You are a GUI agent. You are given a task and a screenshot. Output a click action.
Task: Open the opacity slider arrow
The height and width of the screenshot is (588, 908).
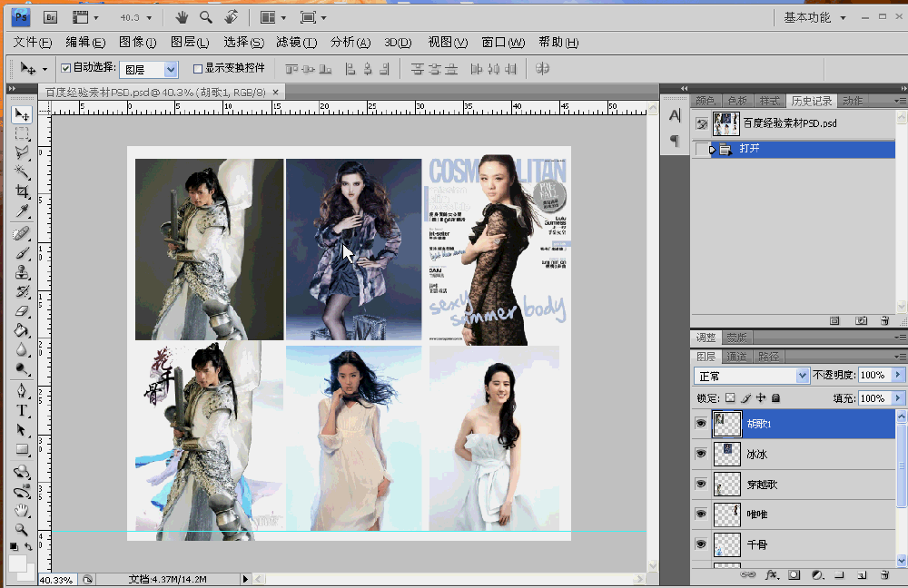coord(898,375)
